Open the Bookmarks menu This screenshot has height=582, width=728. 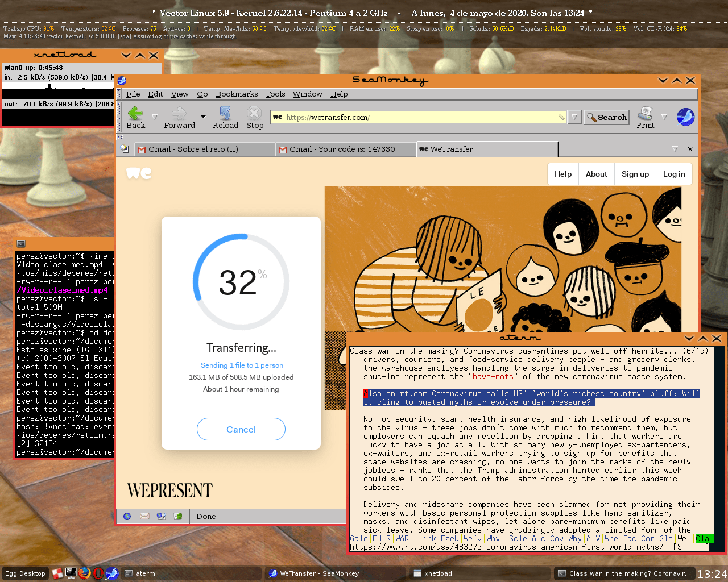[x=237, y=94]
